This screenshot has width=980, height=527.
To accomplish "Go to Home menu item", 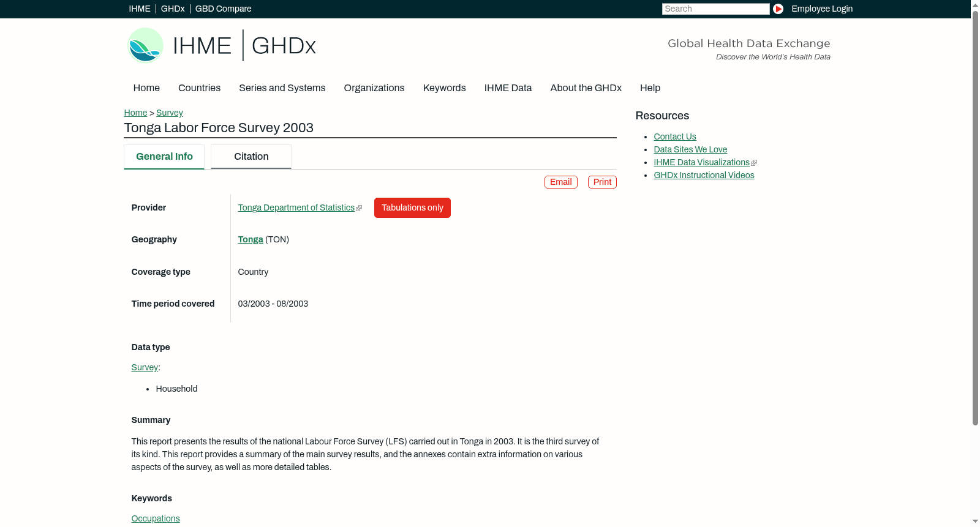I will point(146,88).
